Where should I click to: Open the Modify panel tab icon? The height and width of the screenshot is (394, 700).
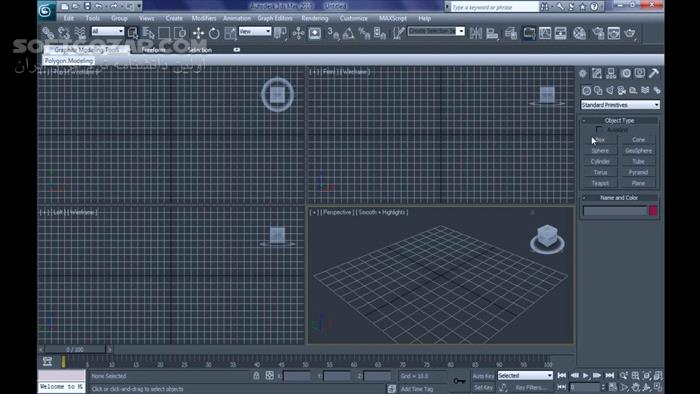pos(597,73)
